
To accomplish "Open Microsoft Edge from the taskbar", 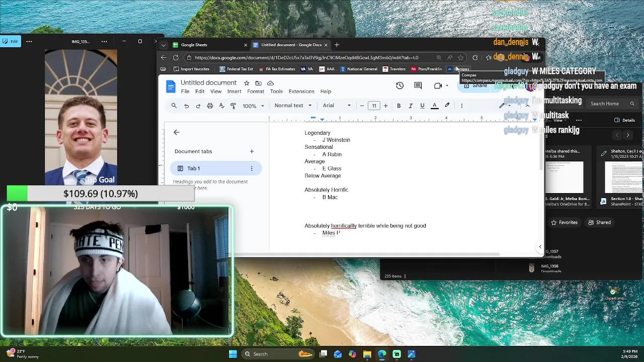I will [382, 354].
